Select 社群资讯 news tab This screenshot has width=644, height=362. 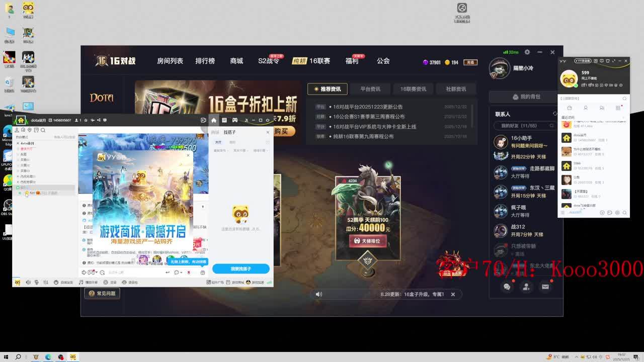456,89
